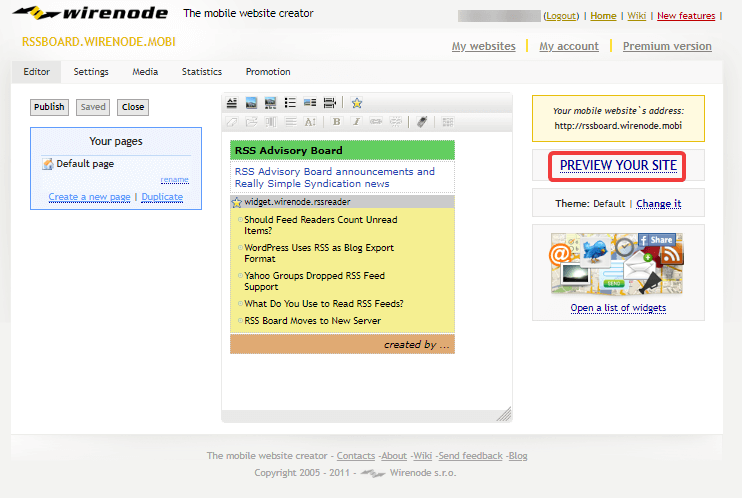
Task: Go to My websites
Action: [484, 46]
